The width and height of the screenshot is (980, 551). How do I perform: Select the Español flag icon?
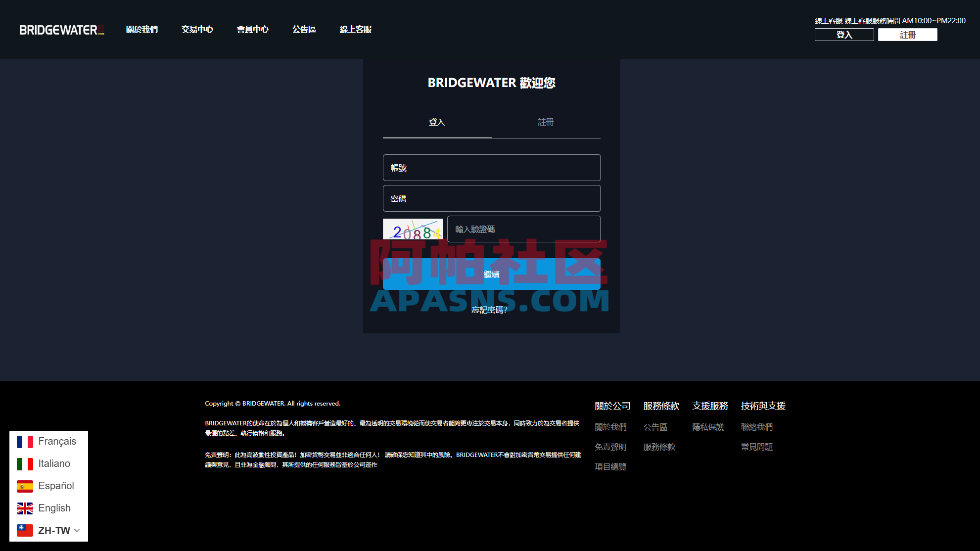tap(25, 486)
